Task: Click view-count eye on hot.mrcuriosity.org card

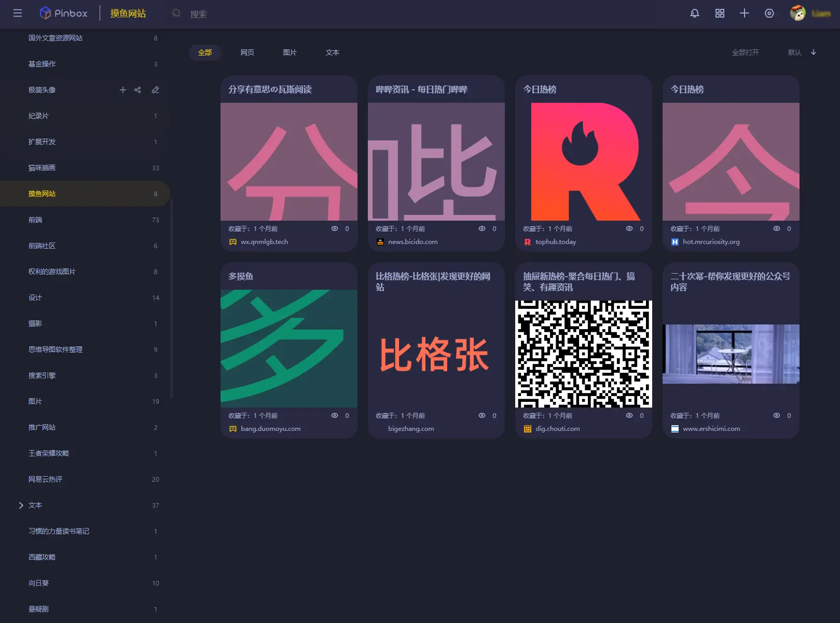Action: pyautogui.click(x=777, y=228)
